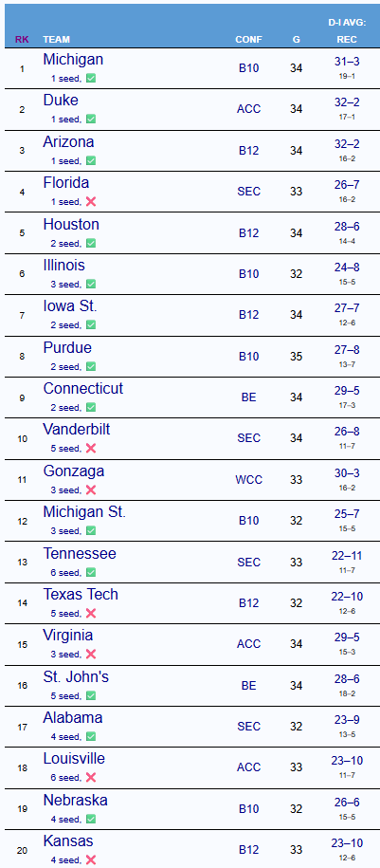
Task: Open the Connecticut team link
Action: point(83,389)
